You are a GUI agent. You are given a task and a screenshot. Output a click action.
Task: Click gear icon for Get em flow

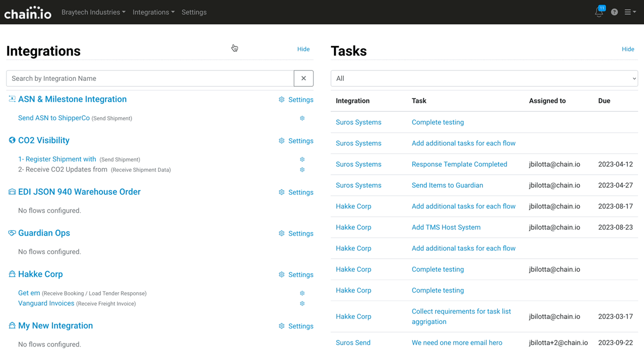[302, 293]
